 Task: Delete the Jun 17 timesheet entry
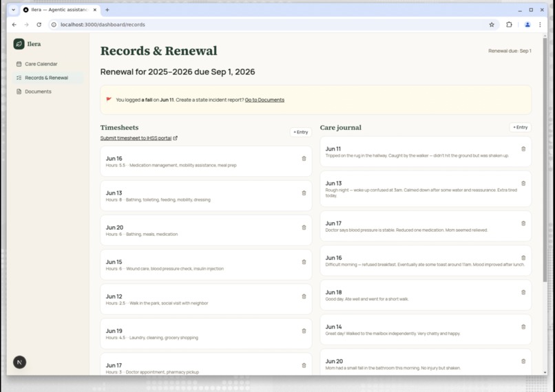(x=304, y=365)
